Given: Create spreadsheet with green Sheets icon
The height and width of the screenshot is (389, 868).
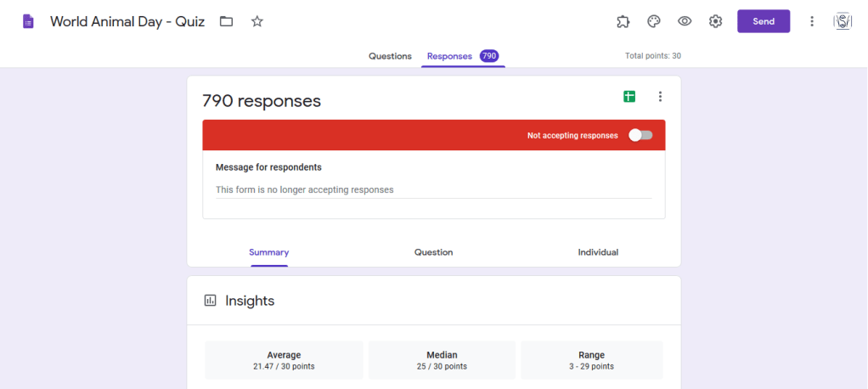Looking at the screenshot, I should coord(629,97).
